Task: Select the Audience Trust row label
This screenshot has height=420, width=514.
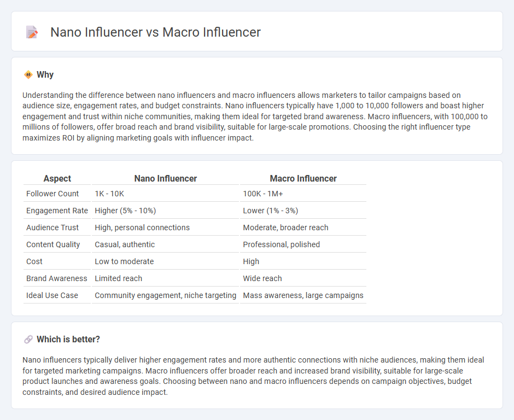Action: 52,227
